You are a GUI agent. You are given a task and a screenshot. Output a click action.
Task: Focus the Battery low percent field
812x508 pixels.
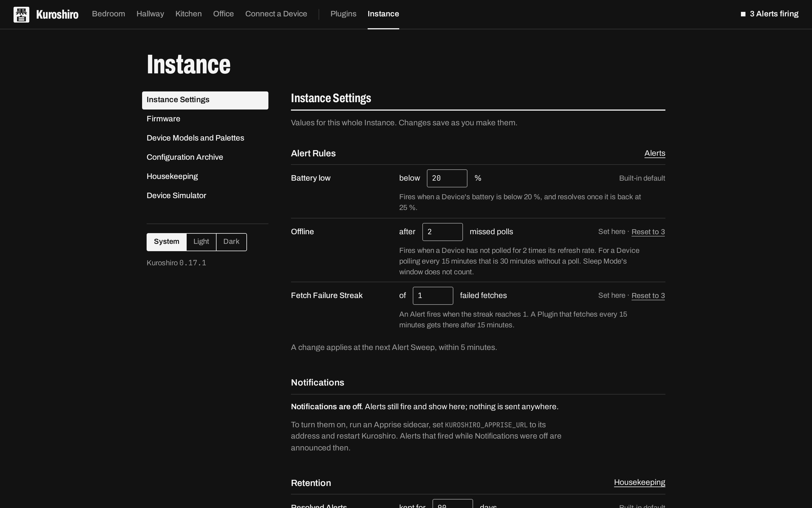(x=447, y=178)
